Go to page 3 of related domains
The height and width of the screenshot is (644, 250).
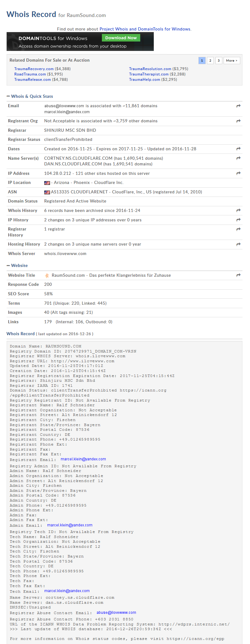[219, 60]
